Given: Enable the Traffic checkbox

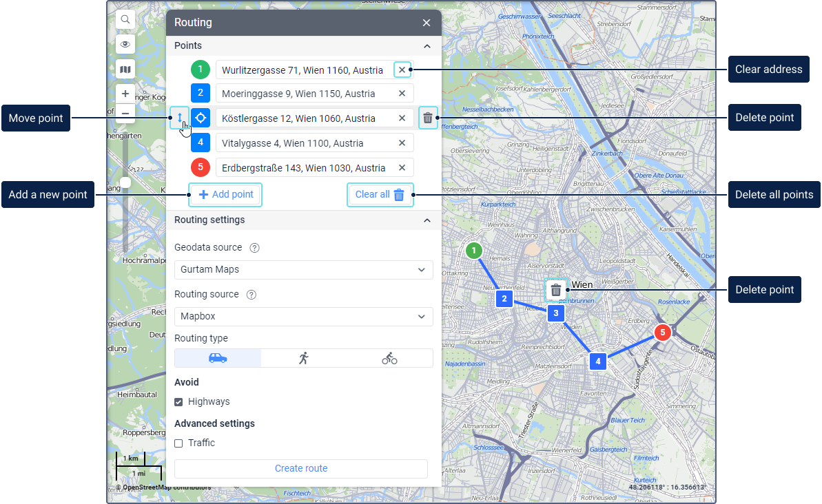Looking at the screenshot, I should coord(178,443).
